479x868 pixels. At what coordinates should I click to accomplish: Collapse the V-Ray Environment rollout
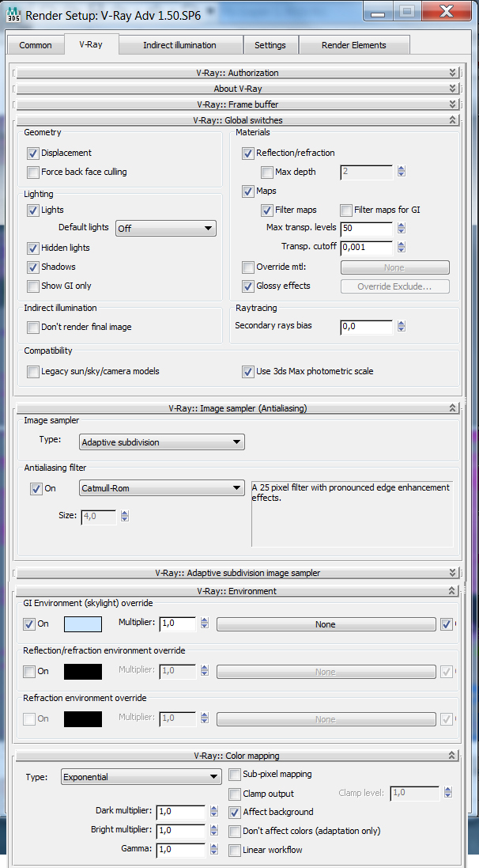[238, 591]
